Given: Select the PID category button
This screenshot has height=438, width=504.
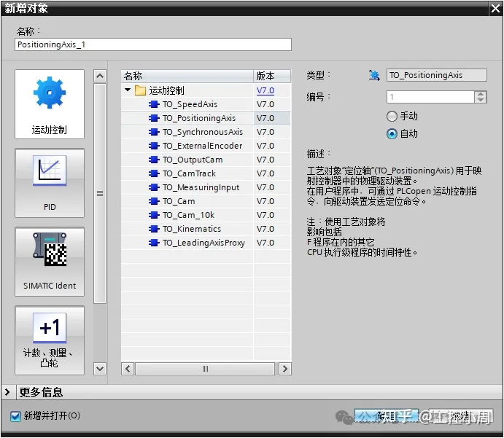Looking at the screenshot, I should point(50,183).
